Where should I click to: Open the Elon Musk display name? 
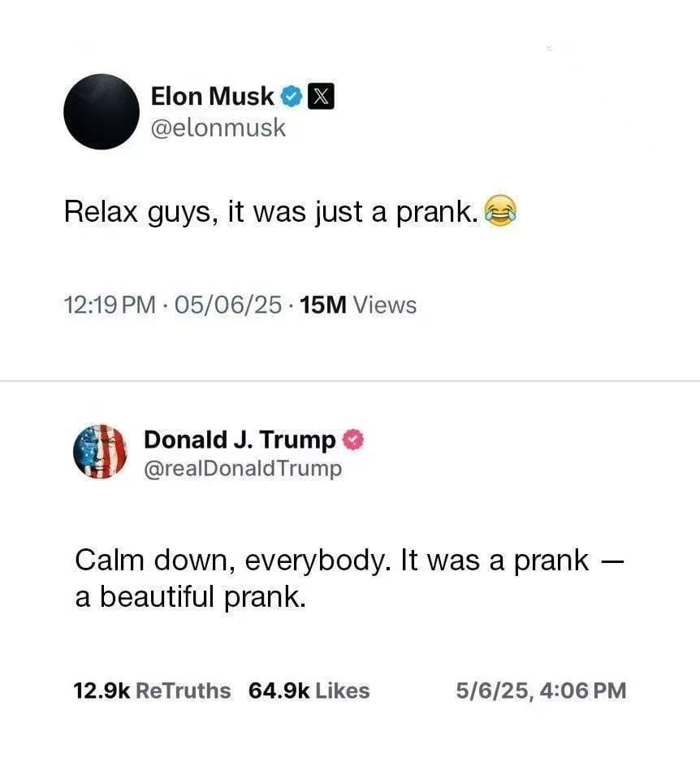(213, 96)
